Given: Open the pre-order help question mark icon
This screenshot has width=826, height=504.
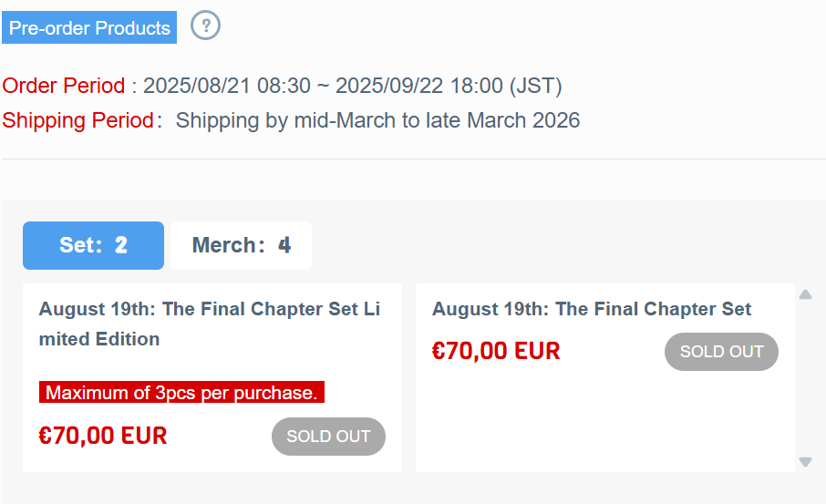Looking at the screenshot, I should click(x=205, y=26).
